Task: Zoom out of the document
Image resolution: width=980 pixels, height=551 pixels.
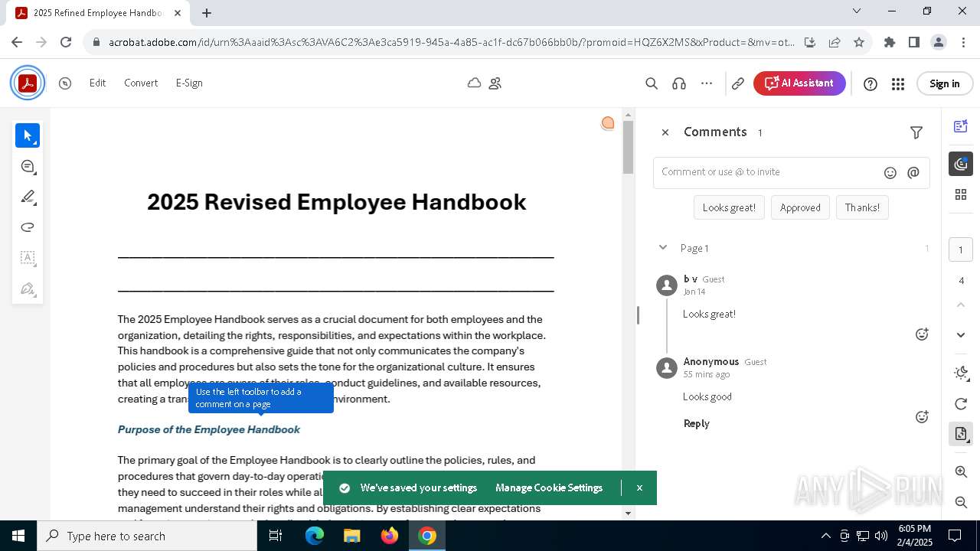Action: pyautogui.click(x=961, y=502)
